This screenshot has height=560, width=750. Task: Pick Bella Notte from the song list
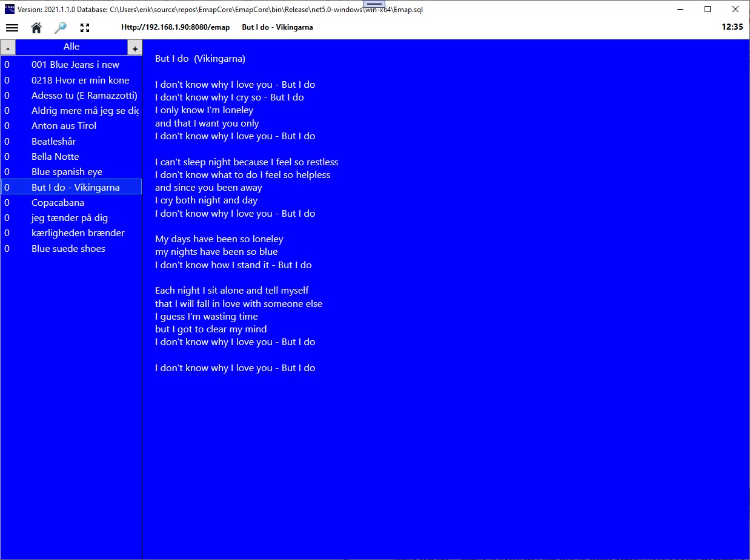coord(71,156)
